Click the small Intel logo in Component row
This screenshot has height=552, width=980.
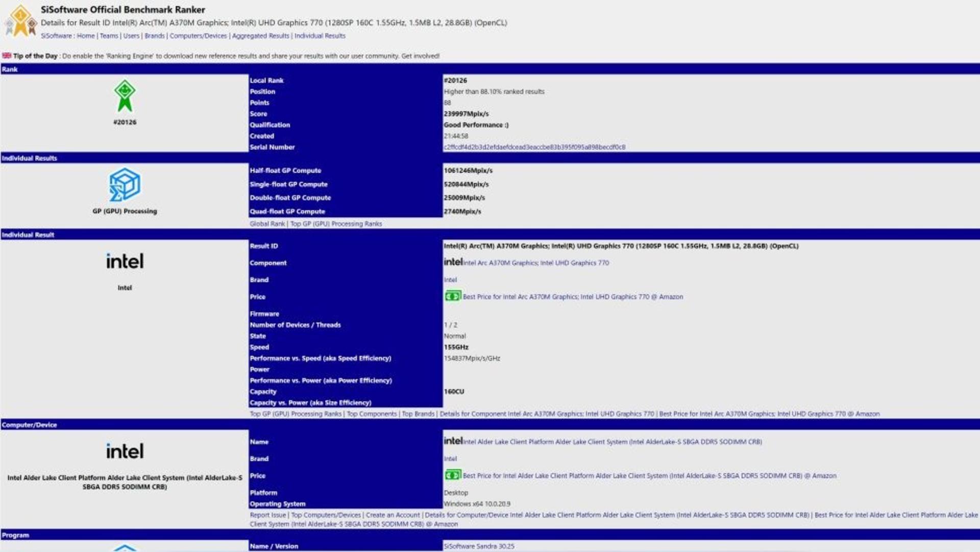click(453, 262)
